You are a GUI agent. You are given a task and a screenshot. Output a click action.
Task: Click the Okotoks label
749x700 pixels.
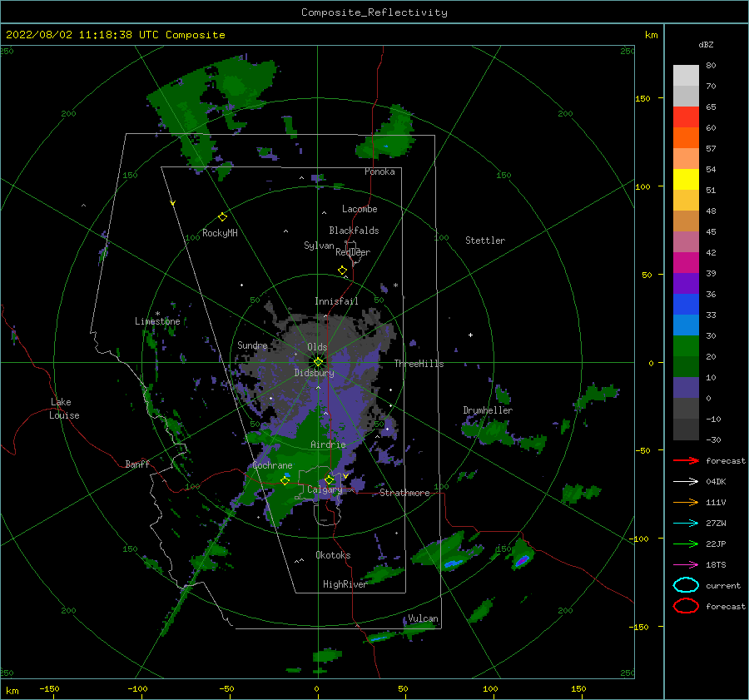333,555
